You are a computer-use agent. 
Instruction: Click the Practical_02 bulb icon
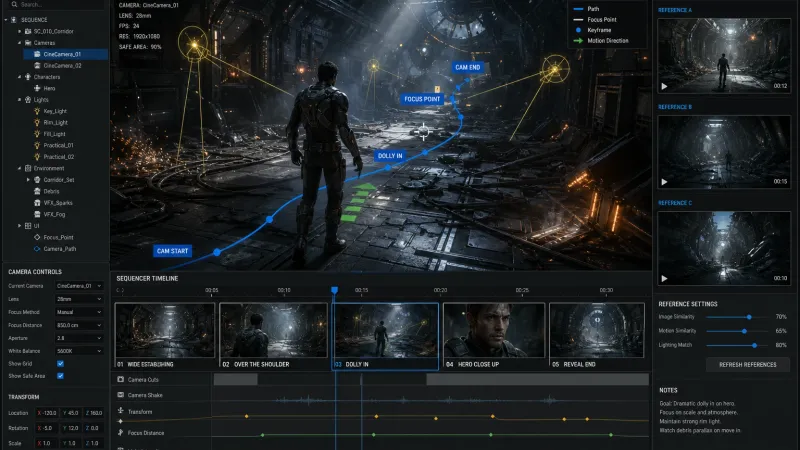tap(37, 157)
